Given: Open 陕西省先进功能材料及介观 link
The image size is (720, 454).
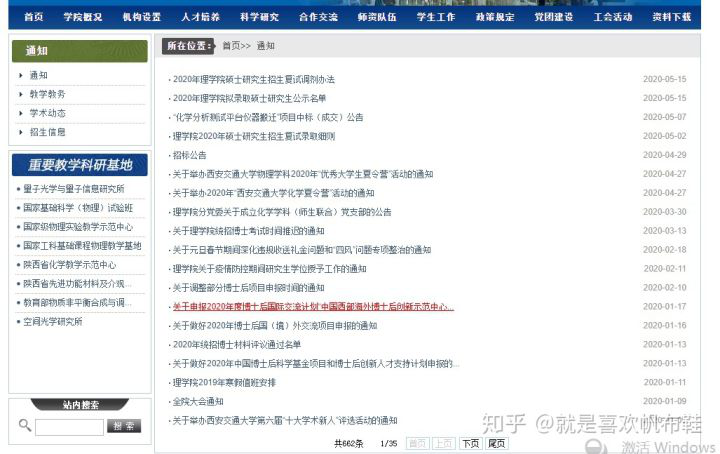Looking at the screenshot, I should (77, 284).
